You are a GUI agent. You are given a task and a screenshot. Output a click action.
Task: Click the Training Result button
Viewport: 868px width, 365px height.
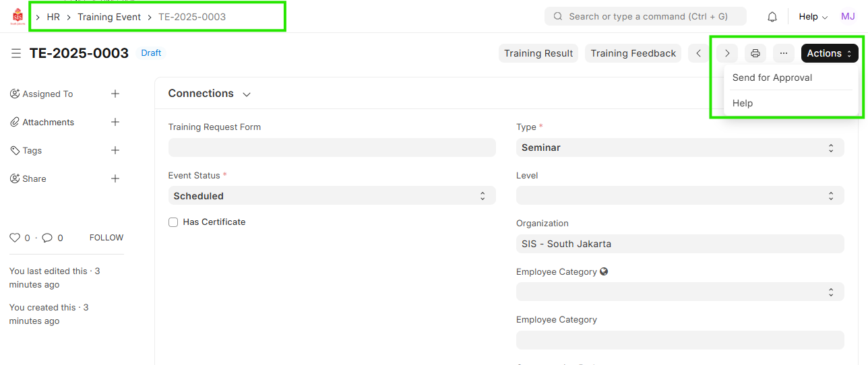click(538, 53)
